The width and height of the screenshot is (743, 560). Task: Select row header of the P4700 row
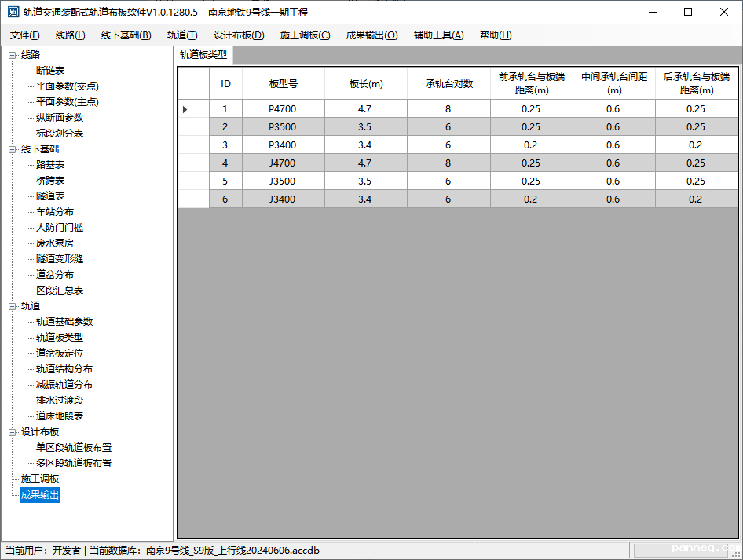(x=193, y=109)
